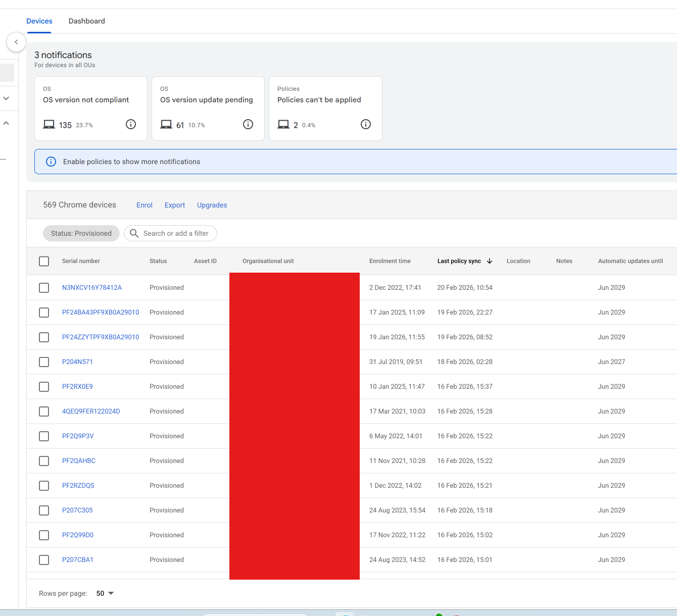Collapse the sidebar section with up chevron
Screen dimensions: 677x616
(7, 123)
